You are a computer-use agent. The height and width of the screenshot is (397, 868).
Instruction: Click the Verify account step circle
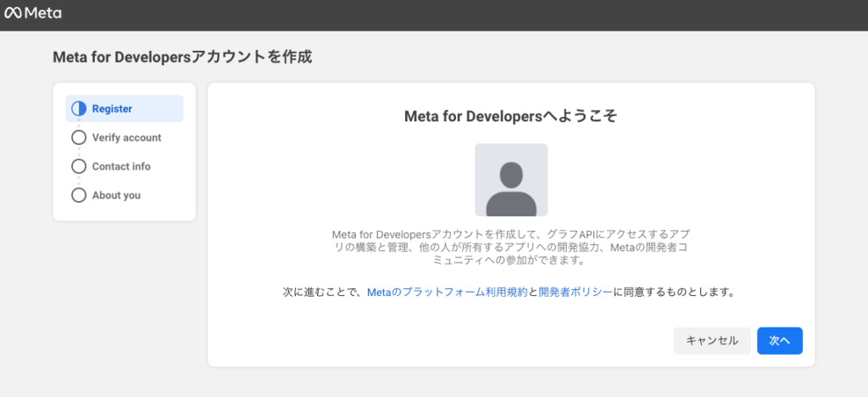point(79,137)
